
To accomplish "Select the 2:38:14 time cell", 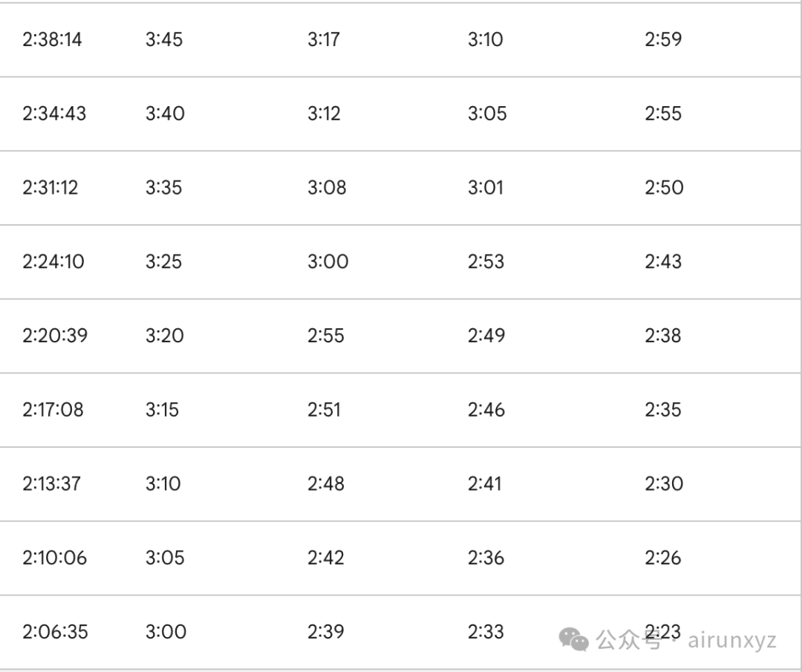I will point(52,39).
